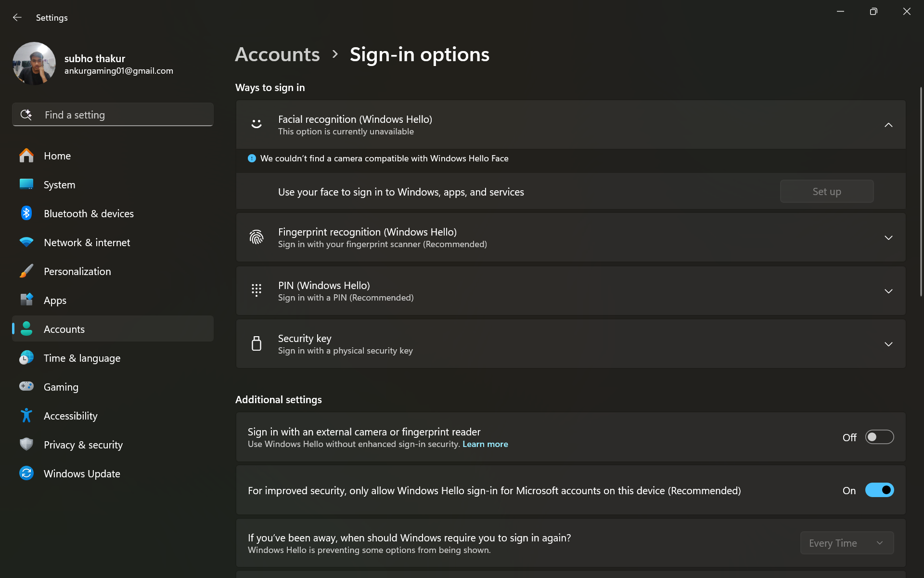This screenshot has height=578, width=924.
Task: Click 'Sign in with a physical security key'
Action: (346, 351)
